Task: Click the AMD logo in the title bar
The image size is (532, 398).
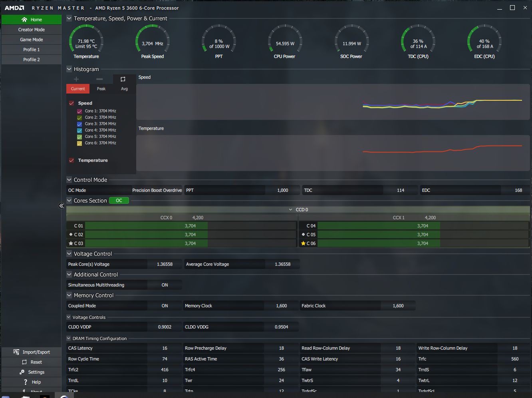Action: coord(14,8)
